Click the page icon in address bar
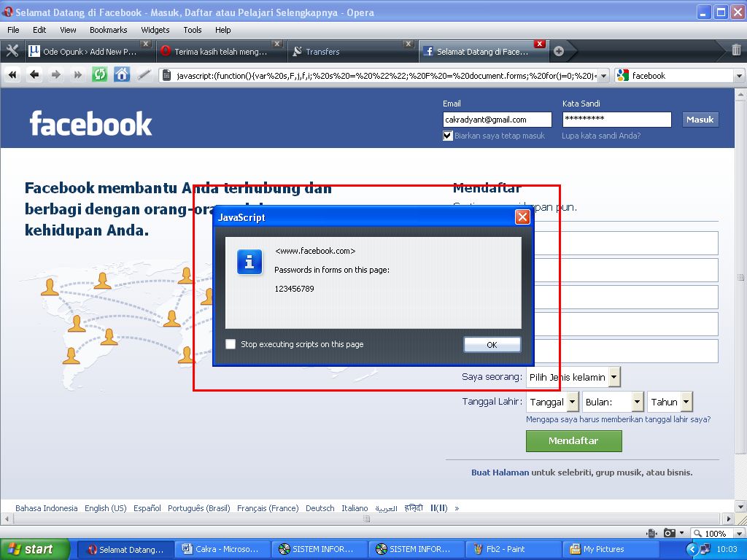The width and height of the screenshot is (747, 560). (166, 75)
